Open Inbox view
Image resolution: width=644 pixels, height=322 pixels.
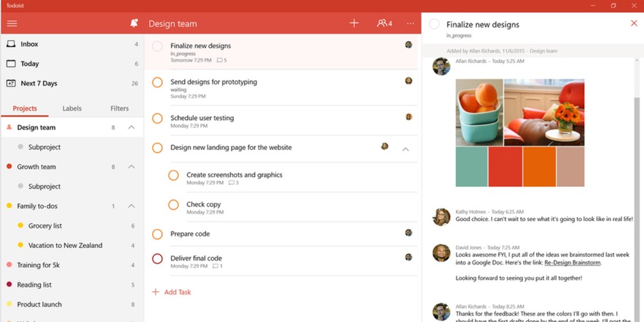[72, 44]
